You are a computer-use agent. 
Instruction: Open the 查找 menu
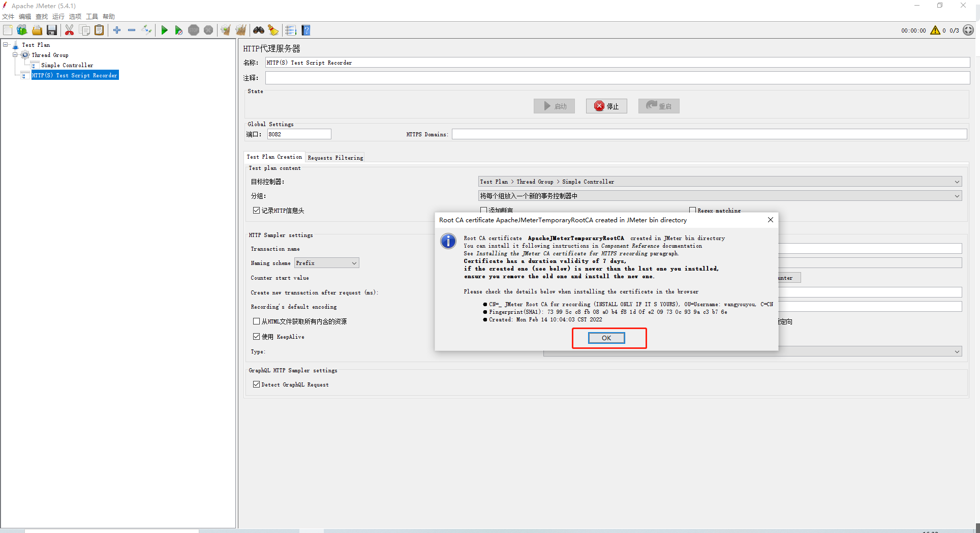point(42,16)
